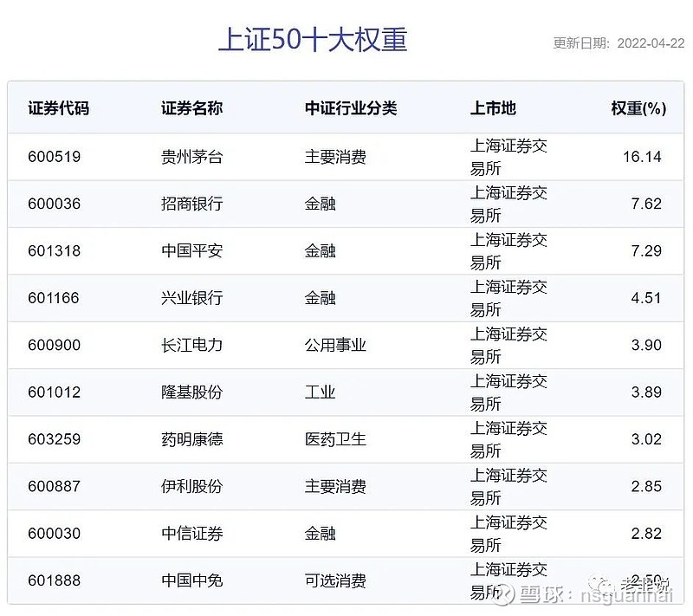Click 金融 in the 中信证券 row
Screen dimensions: 693x616
(320, 534)
